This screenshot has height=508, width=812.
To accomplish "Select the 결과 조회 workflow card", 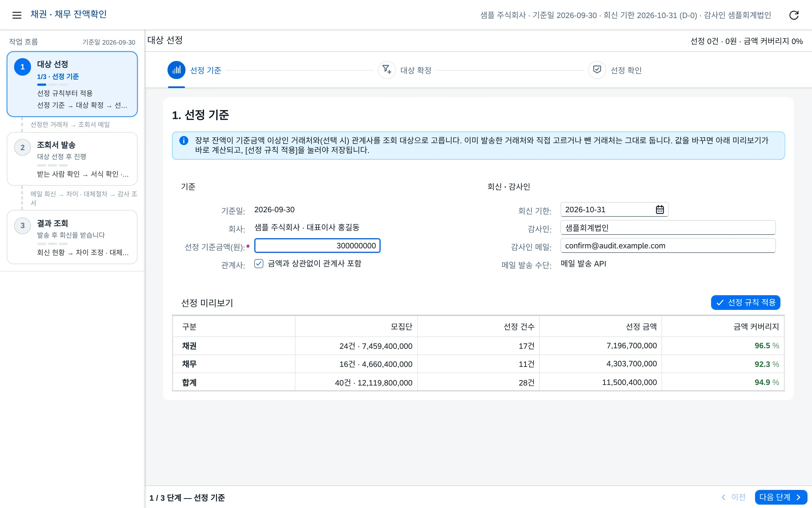I will [72, 237].
